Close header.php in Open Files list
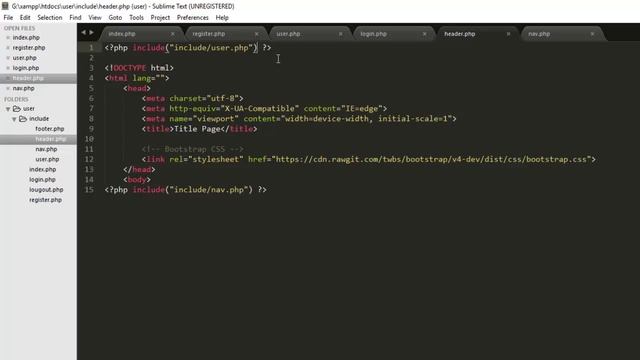640x360 pixels. [x=8, y=78]
